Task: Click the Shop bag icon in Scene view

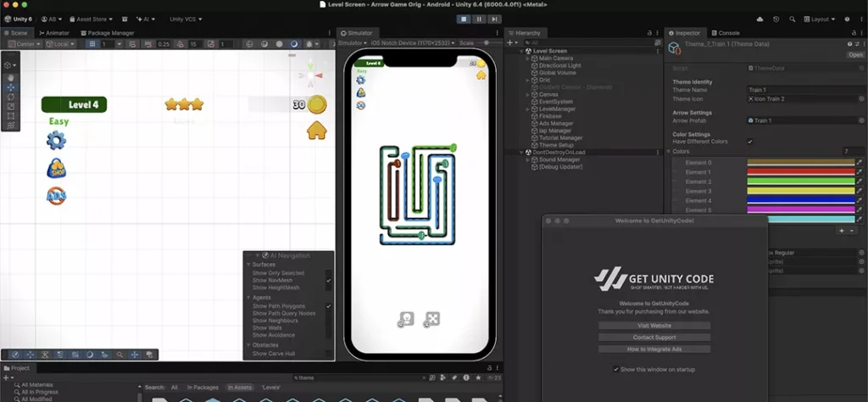Action: pyautogui.click(x=57, y=168)
